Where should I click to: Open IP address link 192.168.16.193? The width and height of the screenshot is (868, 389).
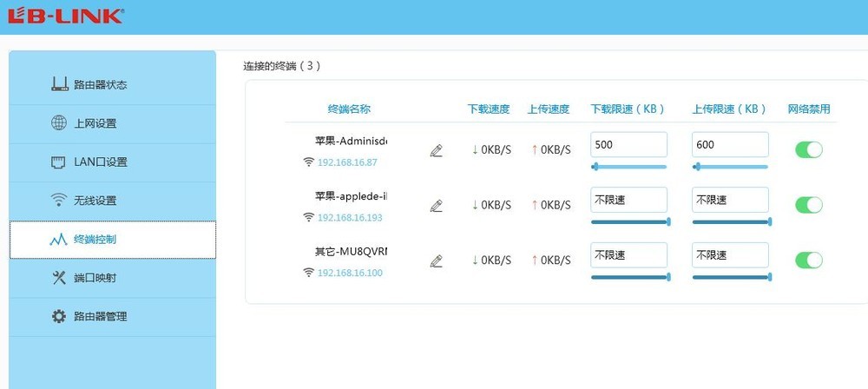pyautogui.click(x=350, y=218)
